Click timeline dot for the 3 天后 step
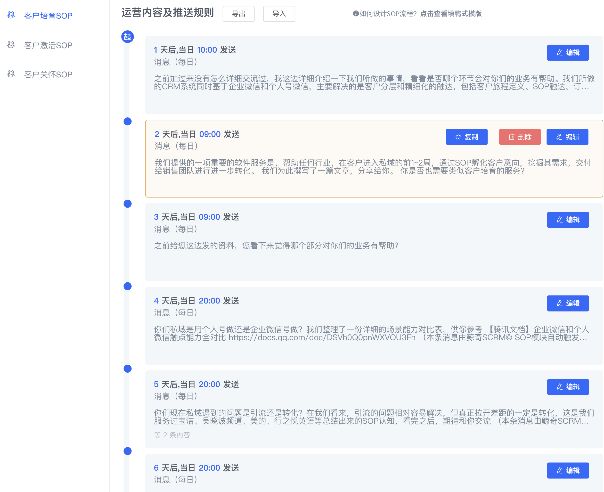Screen dimensions: 604x492 tap(128, 204)
